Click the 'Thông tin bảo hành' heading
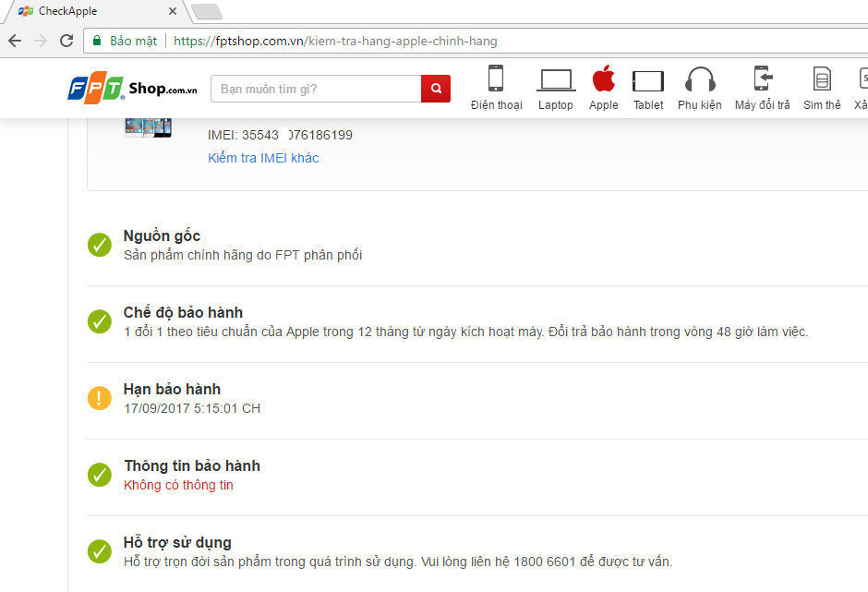The width and height of the screenshot is (868, 592). coord(192,465)
